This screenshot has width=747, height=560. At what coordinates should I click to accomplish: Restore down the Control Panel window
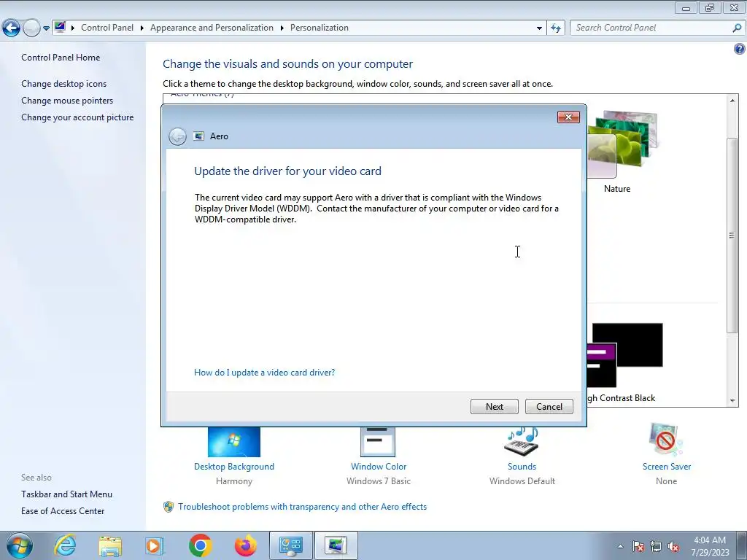[710, 7]
